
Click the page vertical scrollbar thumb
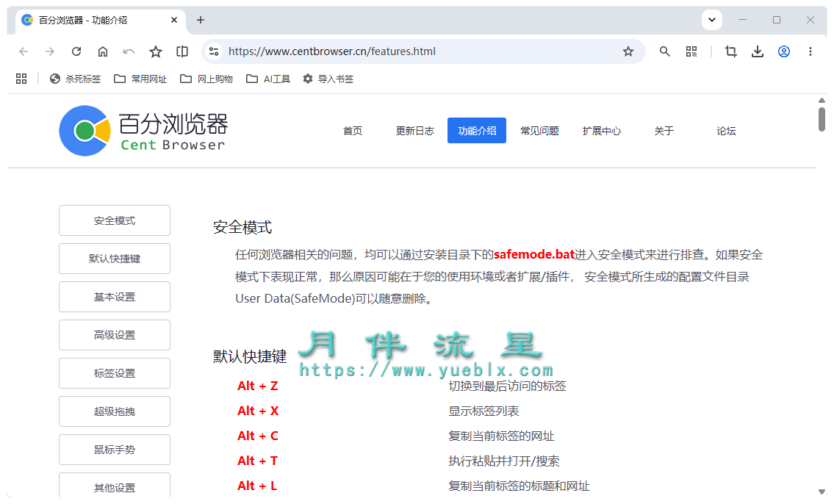click(x=822, y=119)
